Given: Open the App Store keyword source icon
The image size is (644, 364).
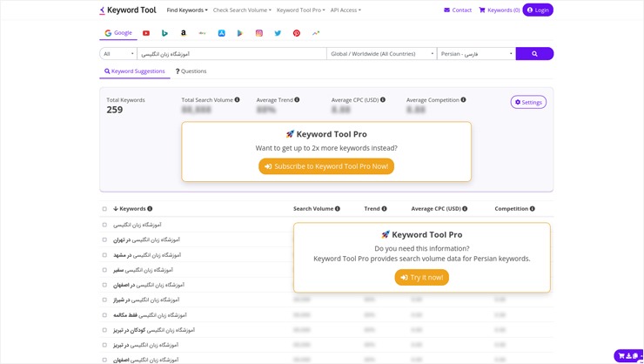Looking at the screenshot, I should point(221,33).
